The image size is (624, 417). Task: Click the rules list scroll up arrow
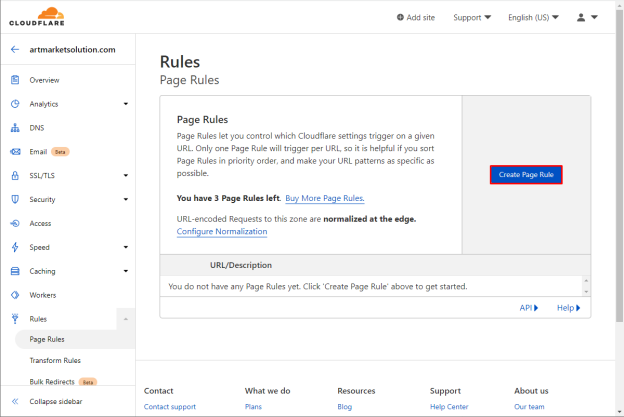click(586, 281)
